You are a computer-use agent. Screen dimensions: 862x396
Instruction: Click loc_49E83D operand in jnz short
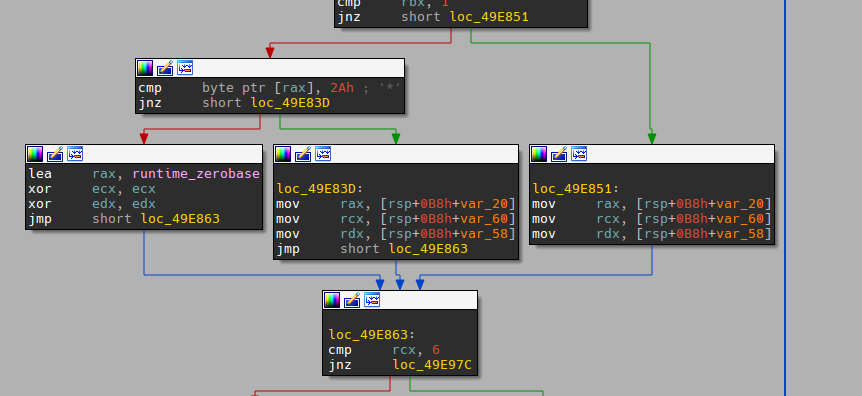click(x=290, y=103)
